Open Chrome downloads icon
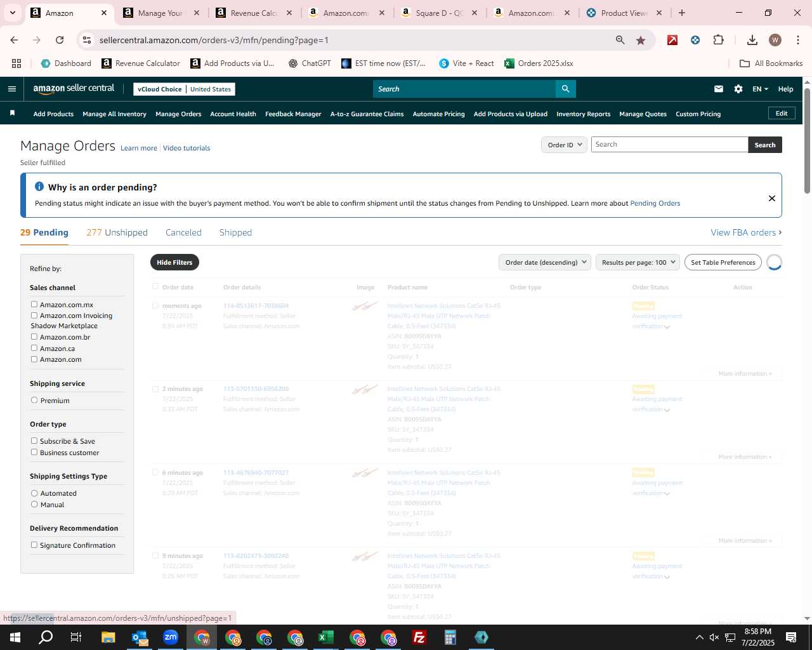Viewport: 812px width, 650px height. (752, 40)
